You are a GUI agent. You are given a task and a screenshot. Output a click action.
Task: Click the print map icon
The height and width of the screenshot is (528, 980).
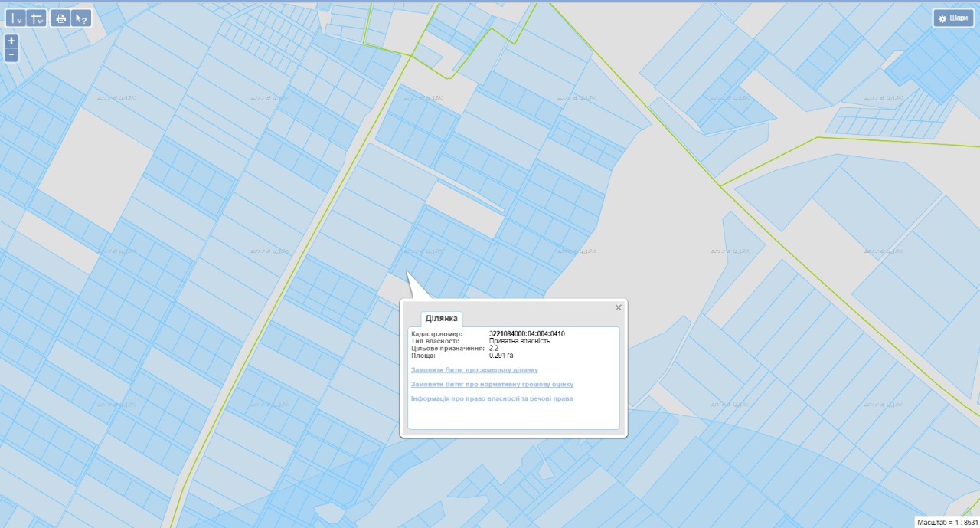(61, 18)
